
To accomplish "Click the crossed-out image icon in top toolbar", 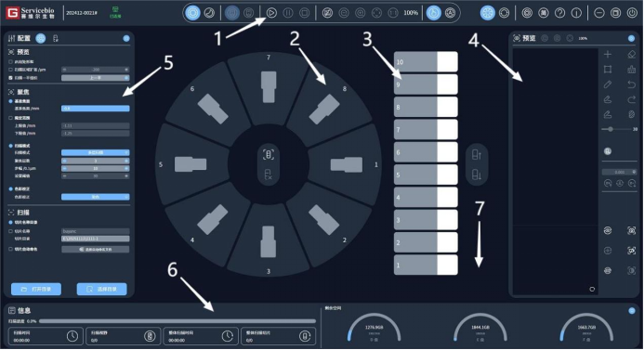I will pos(327,13).
